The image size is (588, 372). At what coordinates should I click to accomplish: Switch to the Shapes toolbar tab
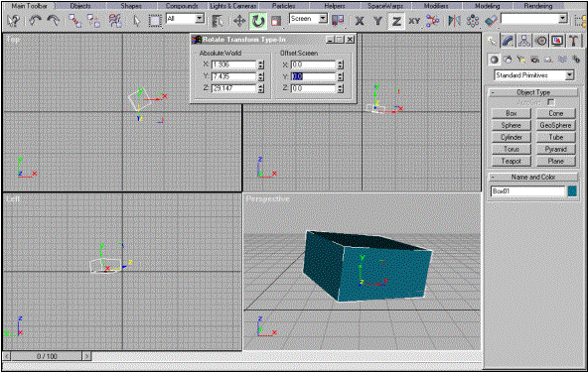[131, 6]
